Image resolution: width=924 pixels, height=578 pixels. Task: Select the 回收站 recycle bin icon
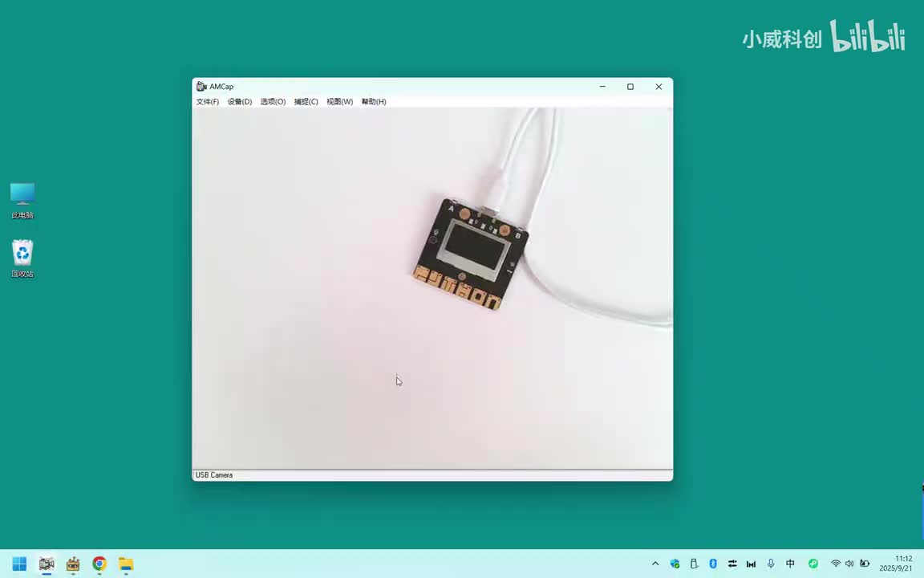point(22,258)
